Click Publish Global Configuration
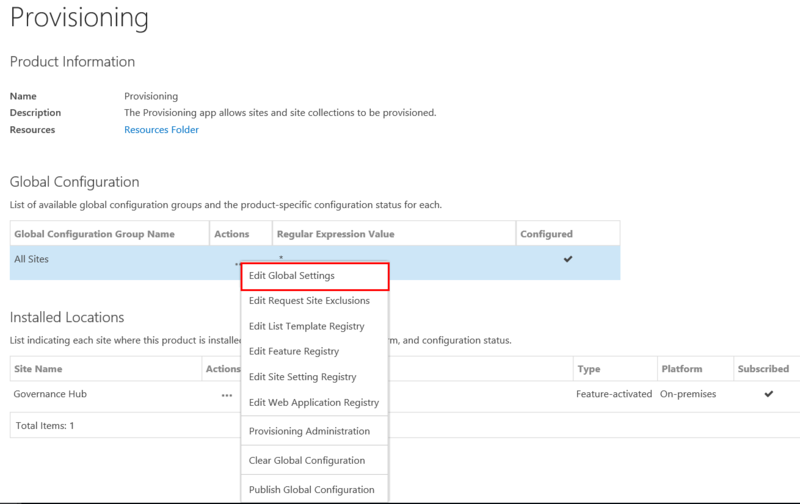The image size is (800, 504). pos(311,489)
